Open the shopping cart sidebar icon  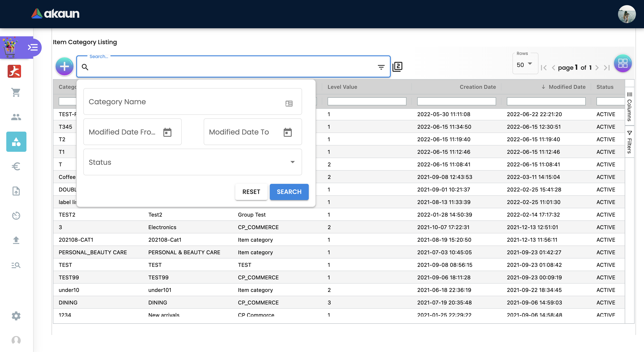16,92
